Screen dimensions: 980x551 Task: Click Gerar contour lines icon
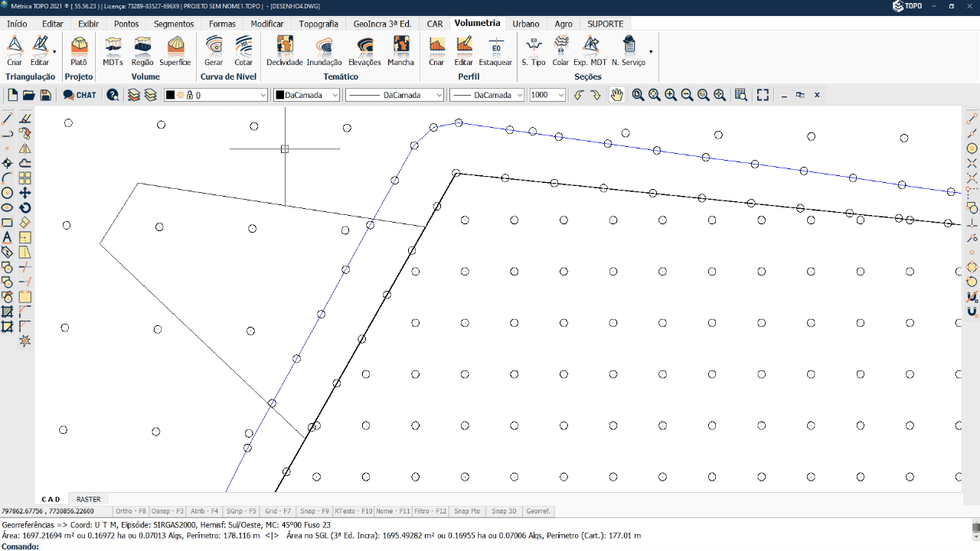click(x=214, y=51)
